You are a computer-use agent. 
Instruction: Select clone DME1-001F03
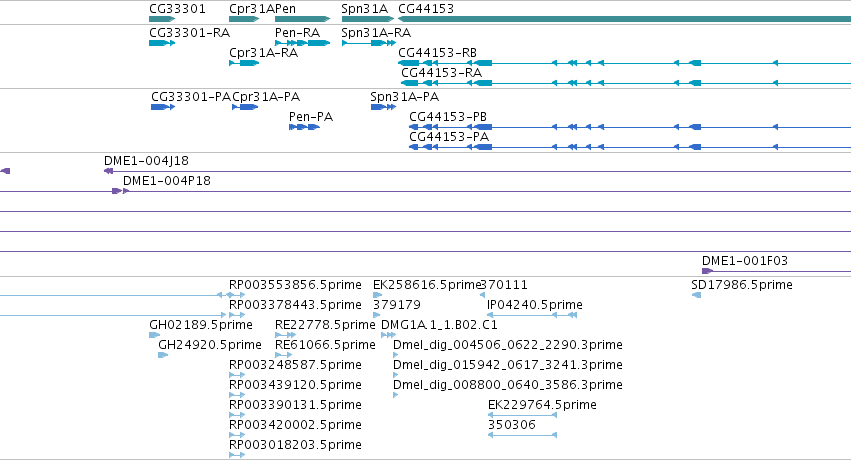[x=745, y=261]
